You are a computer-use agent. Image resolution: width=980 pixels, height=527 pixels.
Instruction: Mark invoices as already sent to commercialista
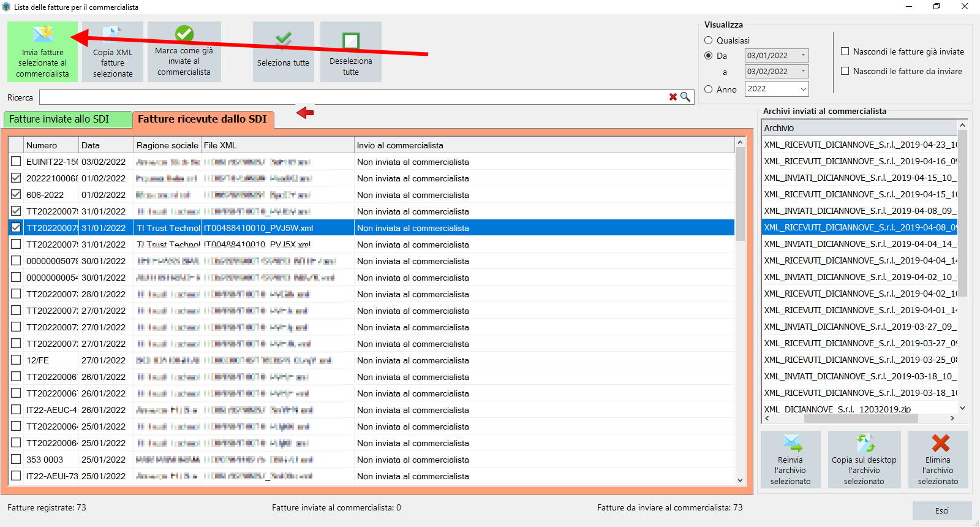[x=184, y=52]
